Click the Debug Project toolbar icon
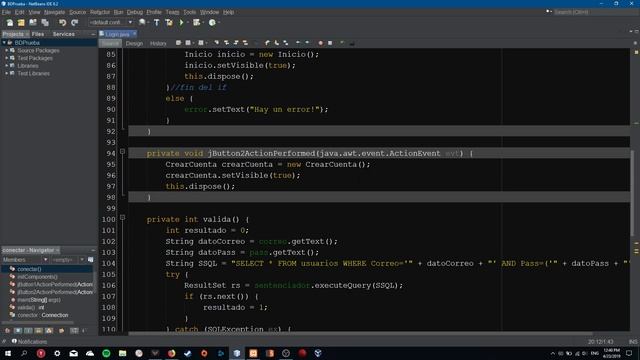Screen dimensions: 640x360 tap(196, 22)
